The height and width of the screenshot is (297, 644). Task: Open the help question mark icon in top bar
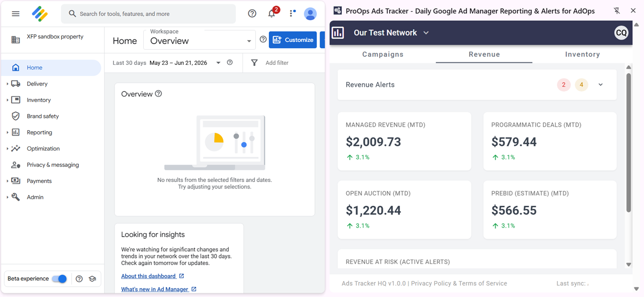click(252, 14)
